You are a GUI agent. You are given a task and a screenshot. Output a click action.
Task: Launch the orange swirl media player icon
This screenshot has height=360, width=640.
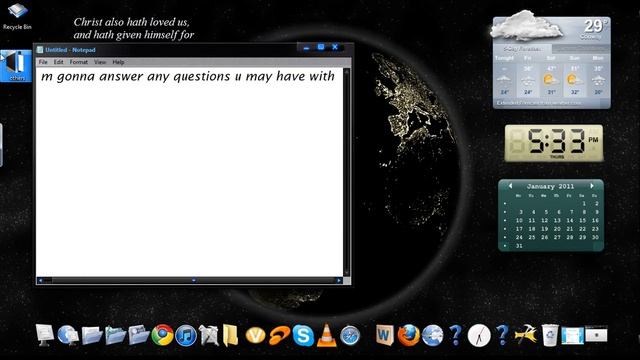(x=280, y=336)
